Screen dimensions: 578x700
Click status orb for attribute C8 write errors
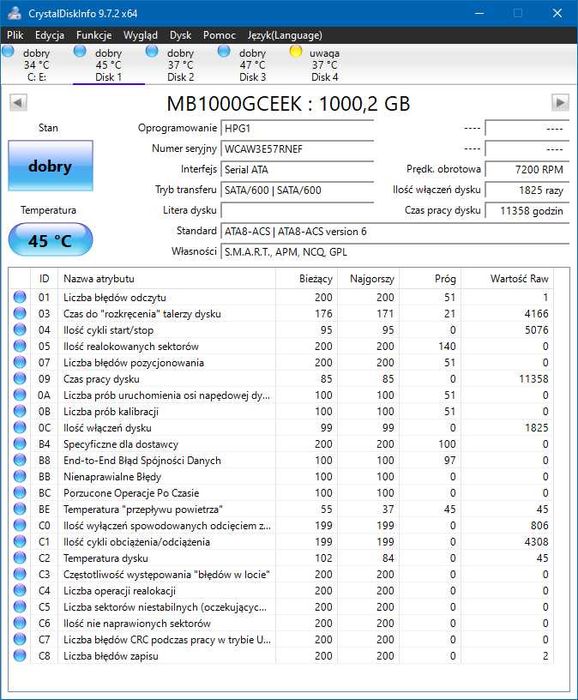[20, 656]
